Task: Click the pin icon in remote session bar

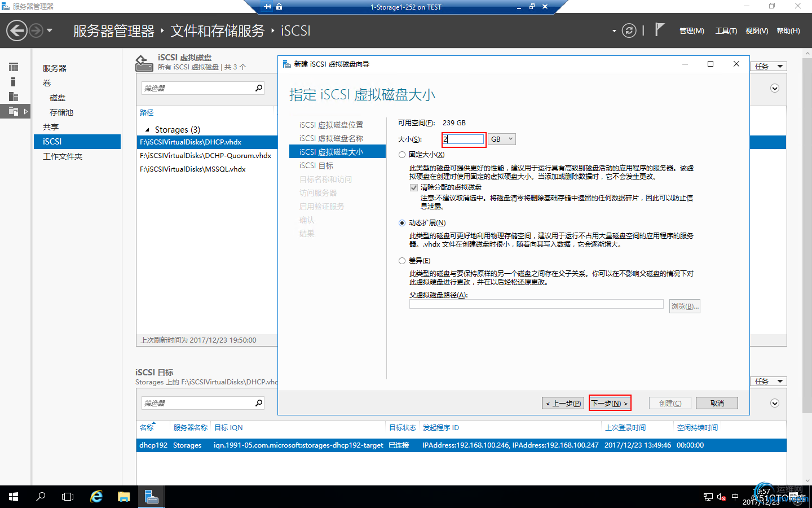Action: (x=268, y=7)
